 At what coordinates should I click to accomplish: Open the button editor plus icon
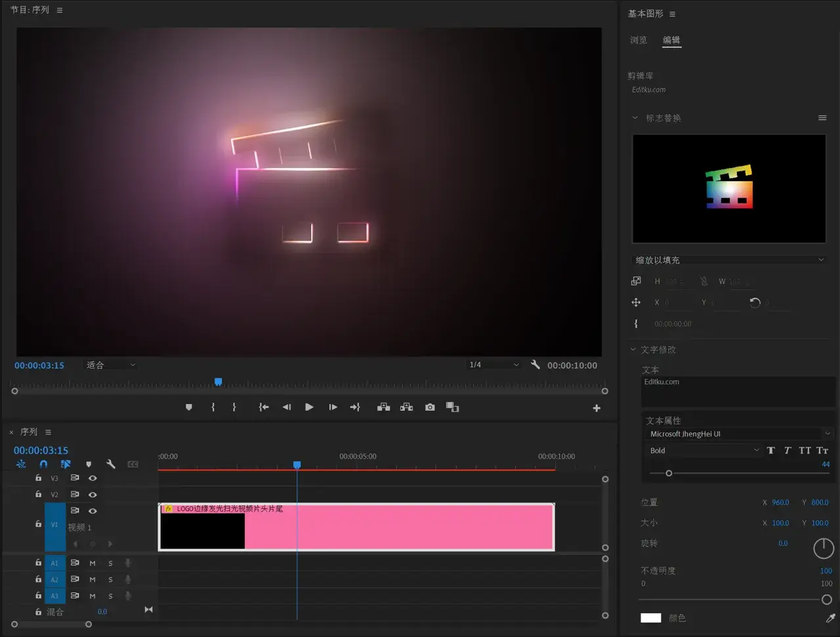pyautogui.click(x=597, y=408)
